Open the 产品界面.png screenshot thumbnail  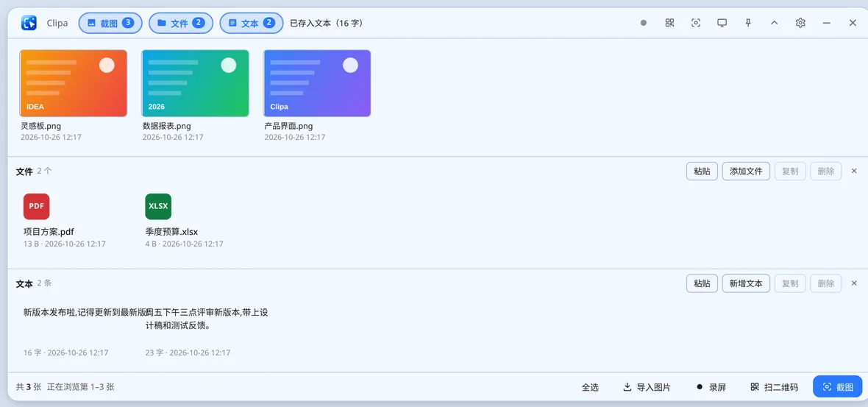coord(317,83)
